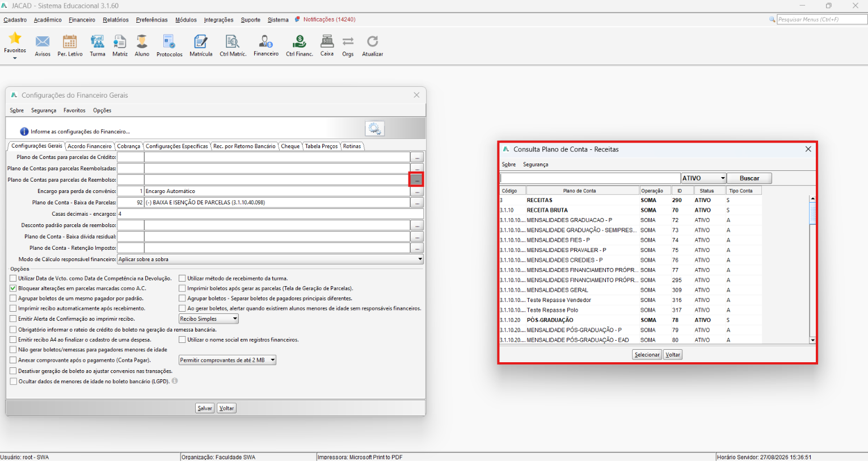
Task: Switch to the Acordo Financeiro tab
Action: pos(90,146)
